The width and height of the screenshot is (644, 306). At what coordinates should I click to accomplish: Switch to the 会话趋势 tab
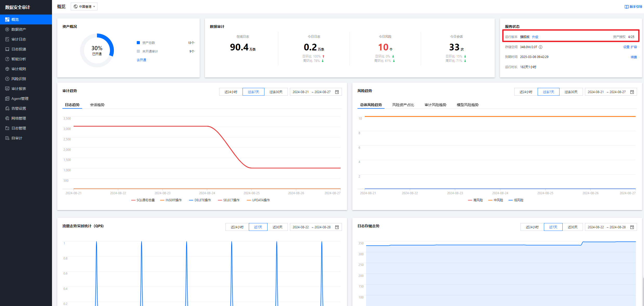(x=97, y=105)
